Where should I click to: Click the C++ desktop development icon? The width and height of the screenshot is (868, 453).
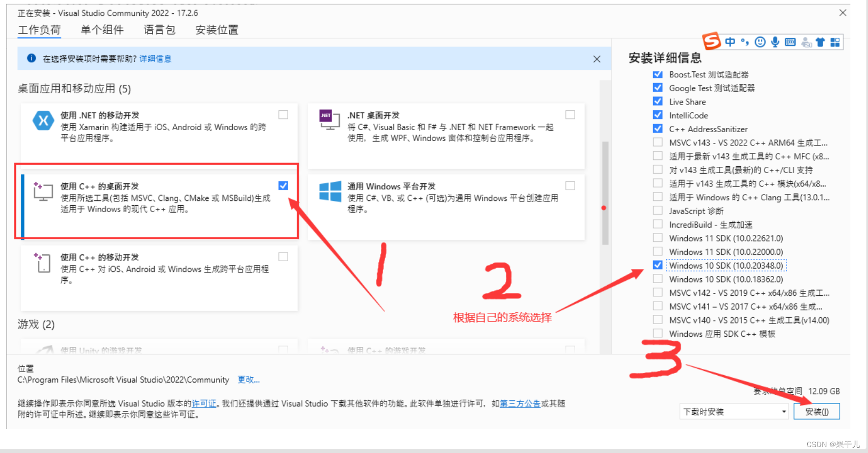pyautogui.click(x=43, y=191)
